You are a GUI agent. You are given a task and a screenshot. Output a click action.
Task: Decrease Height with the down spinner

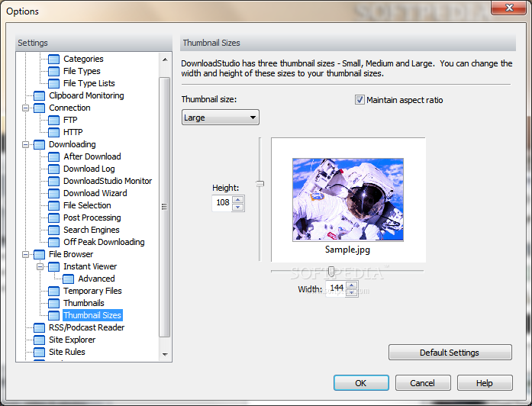[x=238, y=208]
